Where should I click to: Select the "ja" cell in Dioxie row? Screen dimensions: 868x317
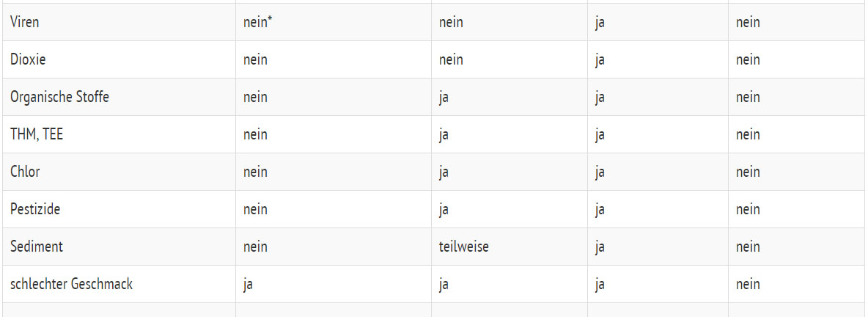click(600, 59)
